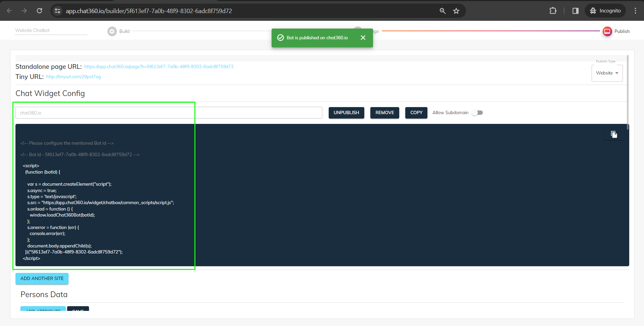
Task: Go to the Build step
Action: [x=124, y=31]
